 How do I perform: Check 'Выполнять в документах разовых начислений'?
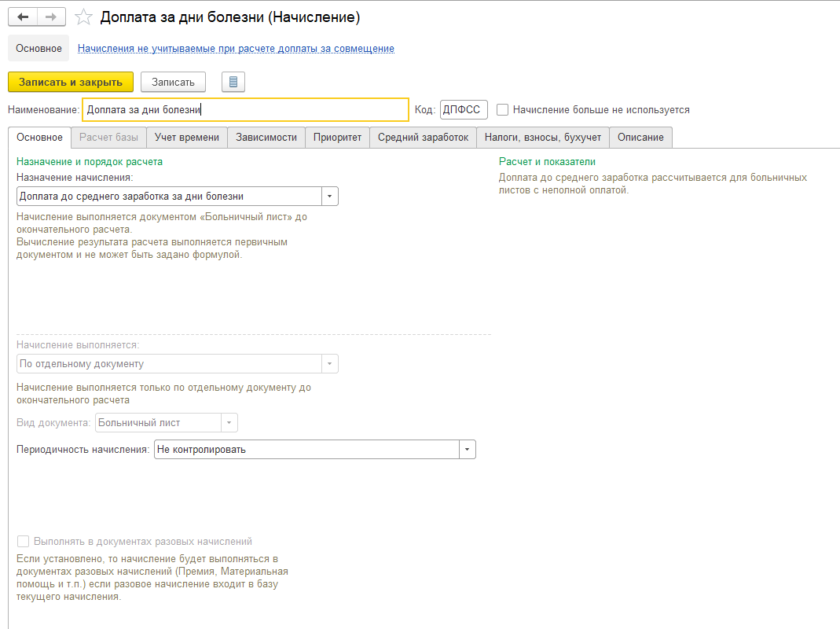[23, 542]
